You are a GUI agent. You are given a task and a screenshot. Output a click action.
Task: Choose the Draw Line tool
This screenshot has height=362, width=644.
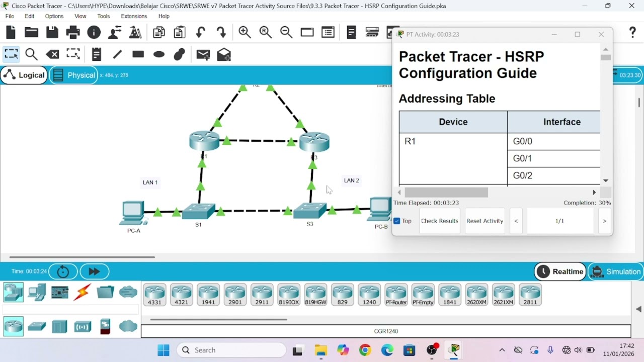117,54
